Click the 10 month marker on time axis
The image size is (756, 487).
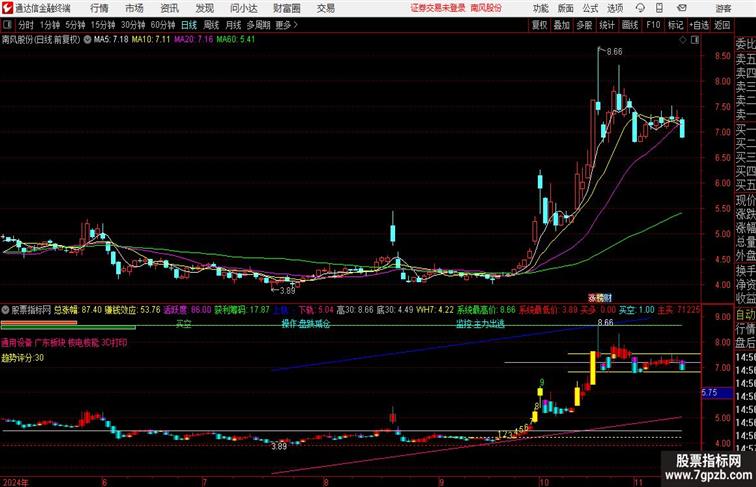pyautogui.click(x=544, y=482)
